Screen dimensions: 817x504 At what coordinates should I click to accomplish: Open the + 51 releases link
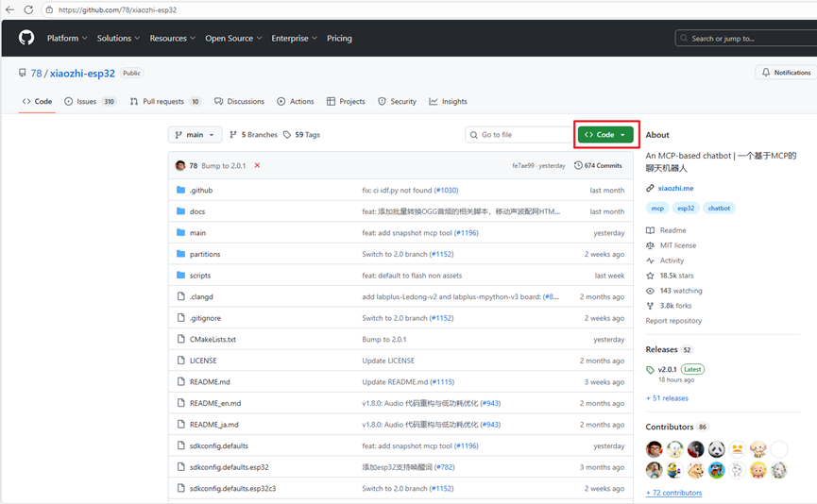point(668,397)
